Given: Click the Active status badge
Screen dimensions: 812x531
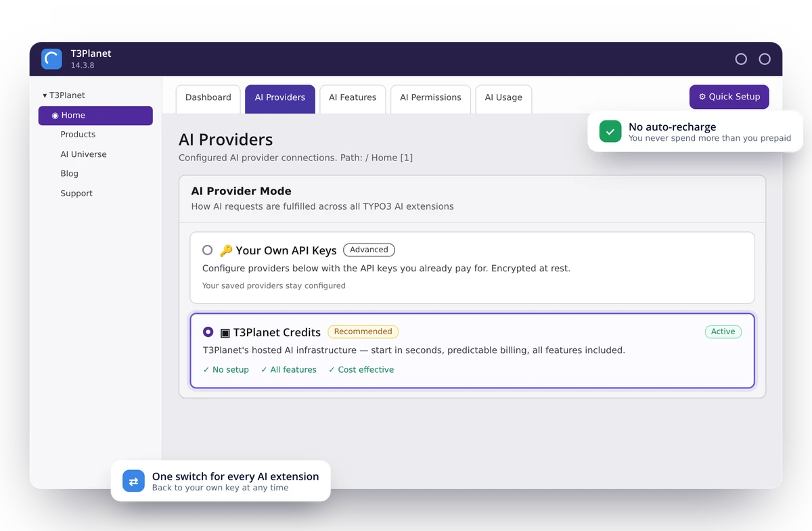Looking at the screenshot, I should click(723, 331).
